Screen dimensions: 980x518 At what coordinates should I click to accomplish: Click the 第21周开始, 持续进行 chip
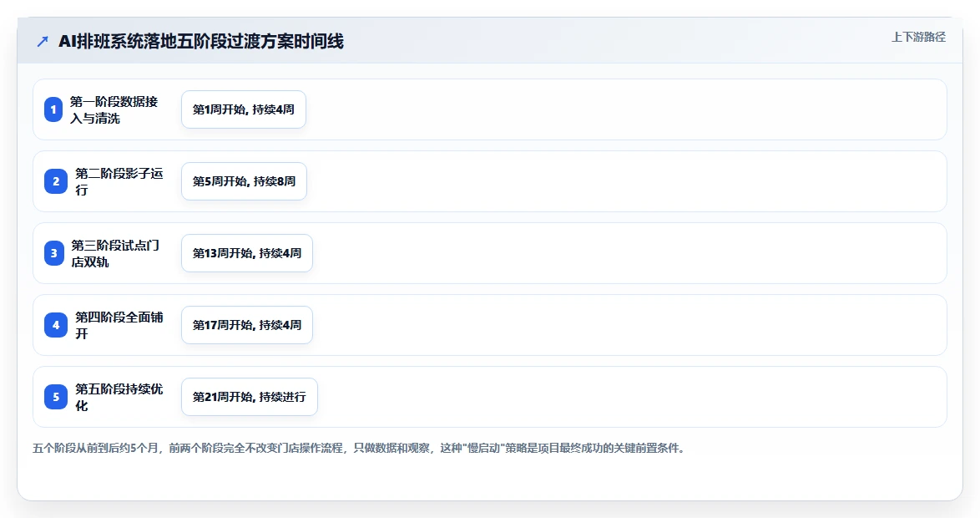pos(250,397)
